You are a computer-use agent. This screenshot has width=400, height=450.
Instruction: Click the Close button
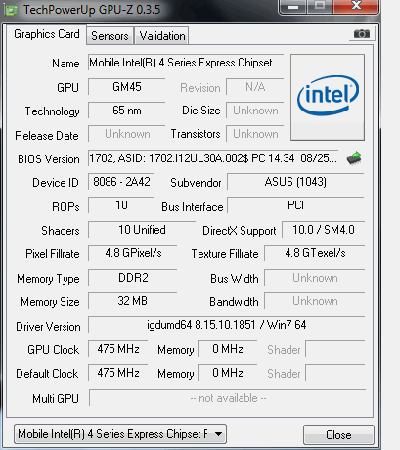[x=339, y=435]
